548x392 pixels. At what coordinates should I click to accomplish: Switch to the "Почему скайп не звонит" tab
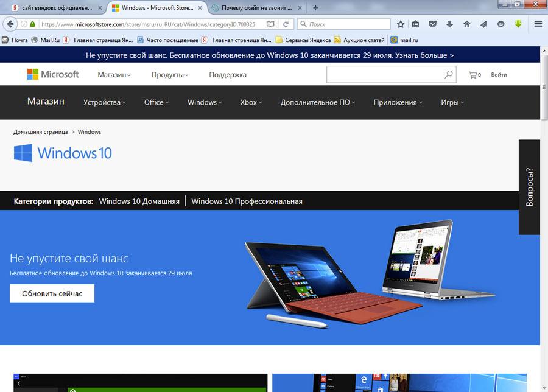click(x=256, y=8)
